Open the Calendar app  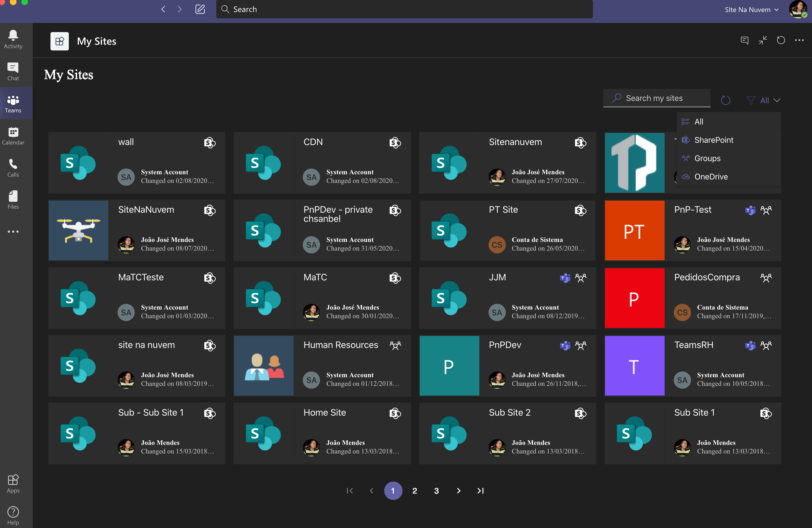pyautogui.click(x=13, y=136)
